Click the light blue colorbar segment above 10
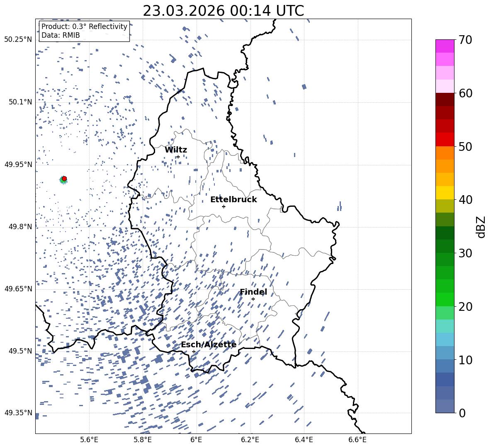 (x=445, y=353)
